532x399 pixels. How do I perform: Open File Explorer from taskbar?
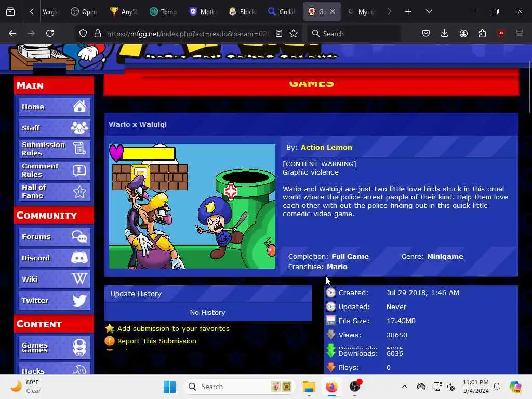pos(309,387)
